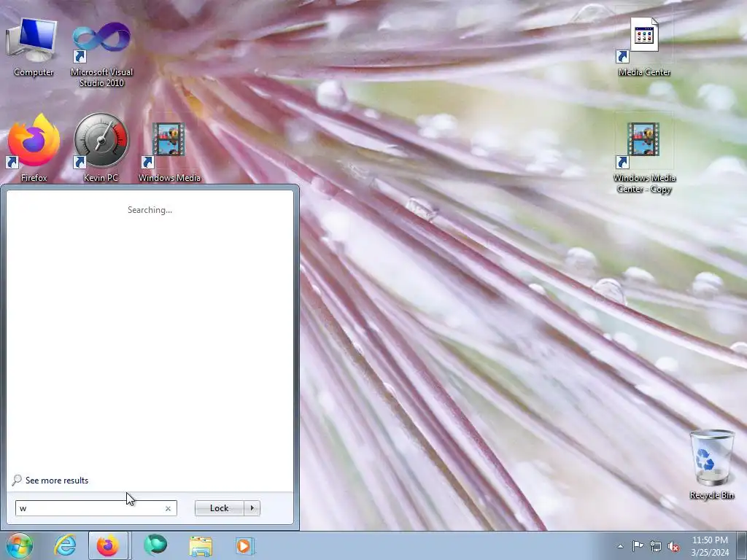Open the Recycle Bin
This screenshot has height=560, width=747.
(x=712, y=464)
